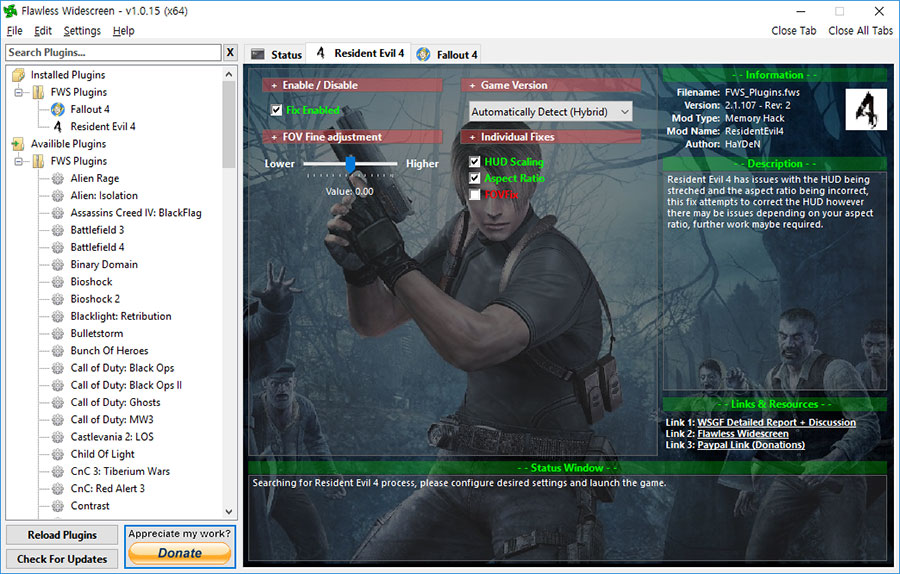This screenshot has width=900, height=574.
Task: Click gear icon beside Bioshock 2
Action: coord(57,299)
